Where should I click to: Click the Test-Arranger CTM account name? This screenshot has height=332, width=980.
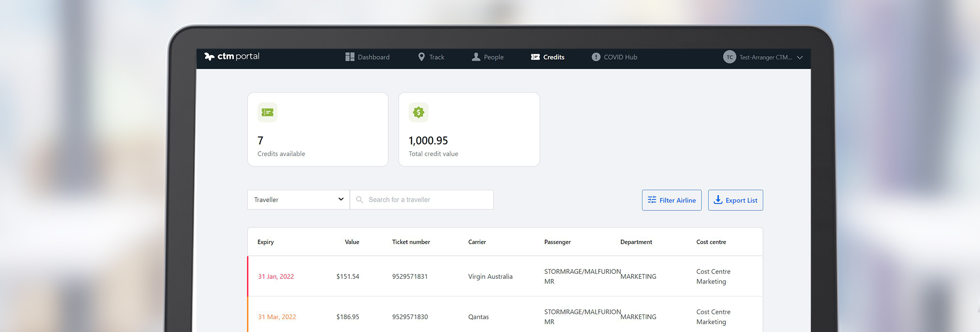[766, 57]
